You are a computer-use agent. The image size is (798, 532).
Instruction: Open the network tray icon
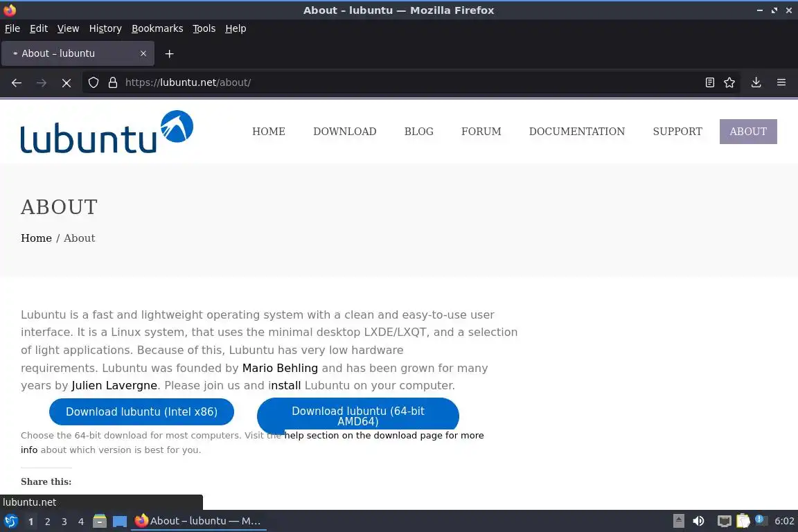tap(724, 521)
